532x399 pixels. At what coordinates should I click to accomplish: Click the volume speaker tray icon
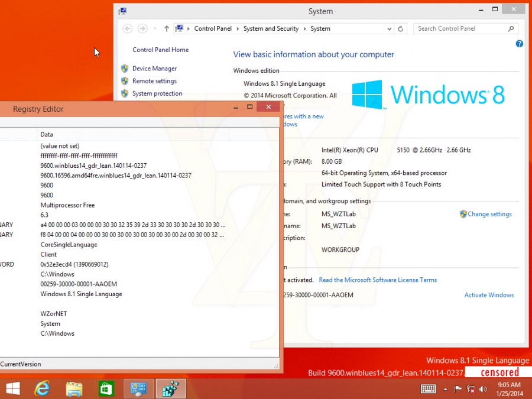click(483, 388)
